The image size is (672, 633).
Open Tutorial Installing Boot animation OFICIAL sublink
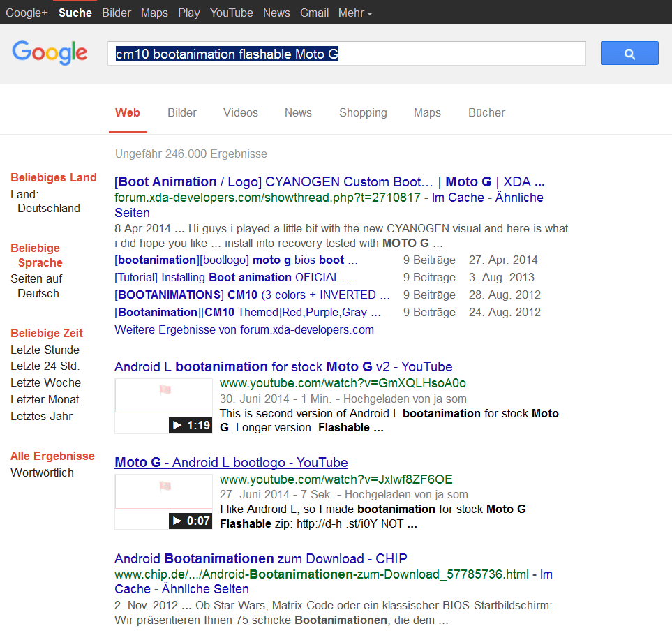pos(234,278)
